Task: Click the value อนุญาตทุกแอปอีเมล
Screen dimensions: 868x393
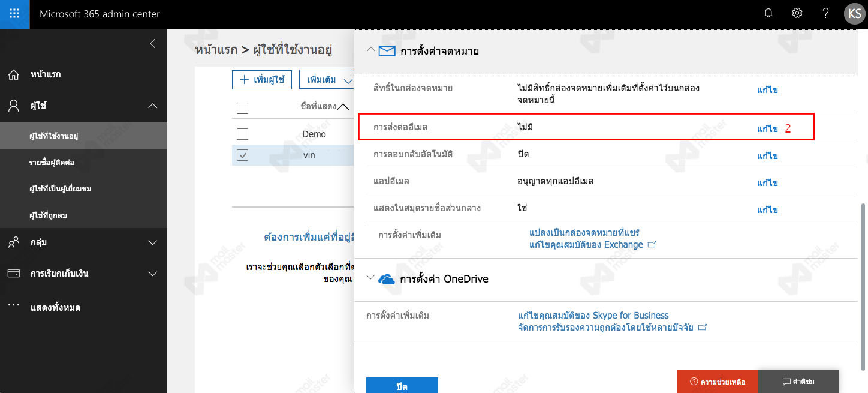Action: (x=555, y=181)
